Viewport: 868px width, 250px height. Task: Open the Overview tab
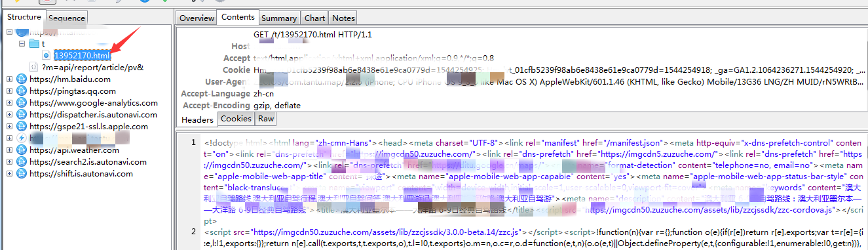197,18
